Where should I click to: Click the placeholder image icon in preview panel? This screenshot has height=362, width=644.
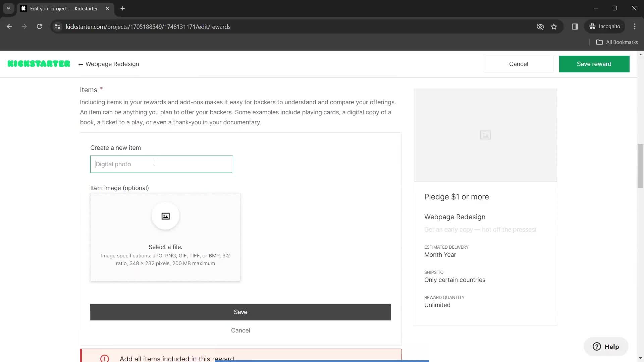click(x=486, y=135)
